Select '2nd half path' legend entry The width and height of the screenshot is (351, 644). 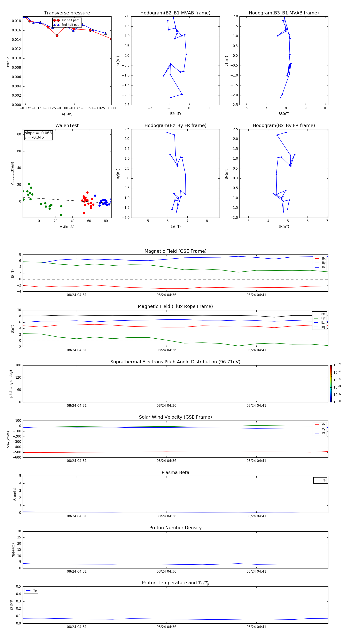[x=67, y=25]
